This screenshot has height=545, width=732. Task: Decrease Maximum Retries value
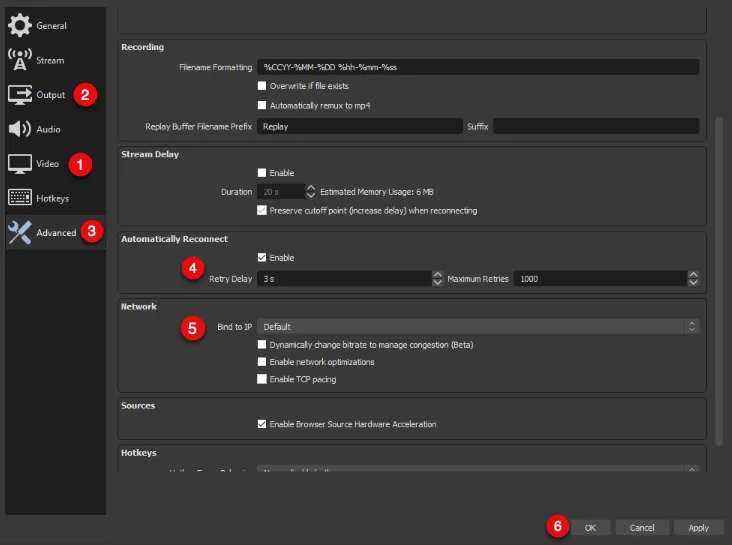[x=693, y=283]
